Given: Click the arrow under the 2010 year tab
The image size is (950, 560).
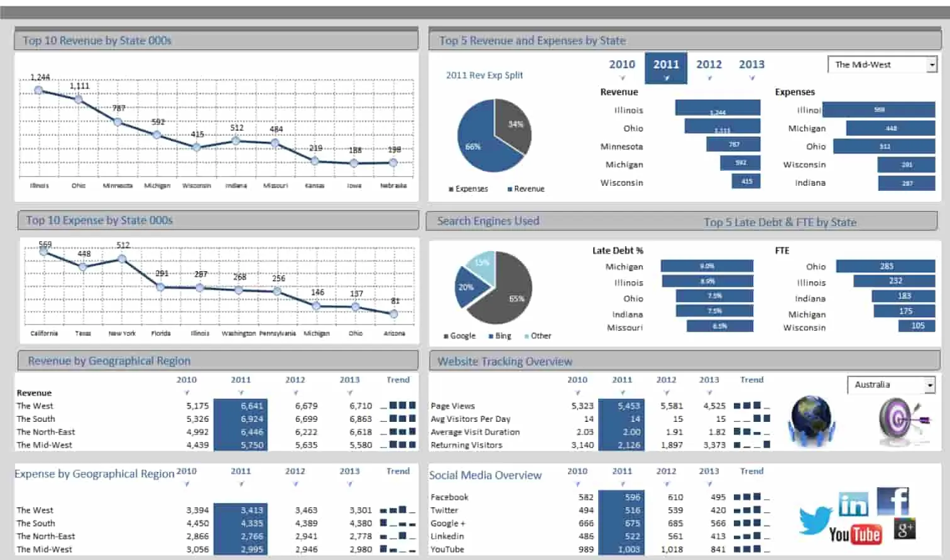Looking at the screenshot, I should (622, 78).
